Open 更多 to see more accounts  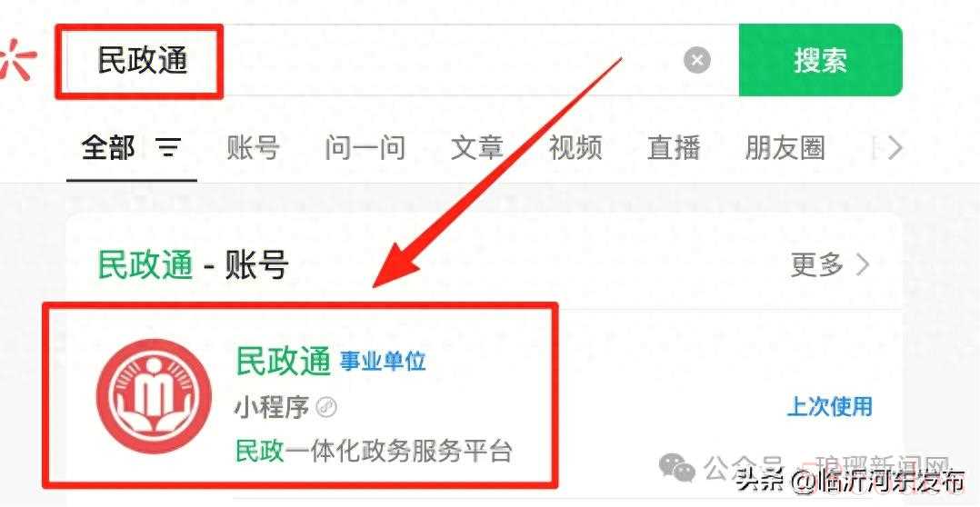817,265
